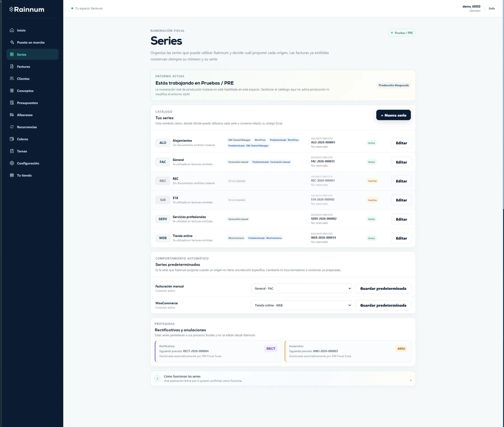The image size is (504, 427).
Task: Click the info icon beside Cómo funcionan las series
Action: point(157,378)
